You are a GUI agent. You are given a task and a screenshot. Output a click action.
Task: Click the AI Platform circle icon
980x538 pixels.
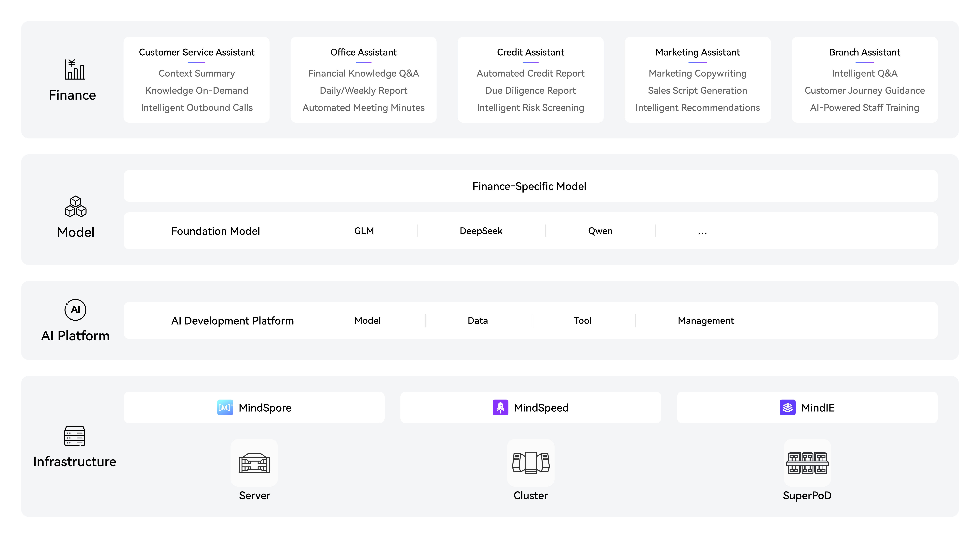tap(75, 310)
